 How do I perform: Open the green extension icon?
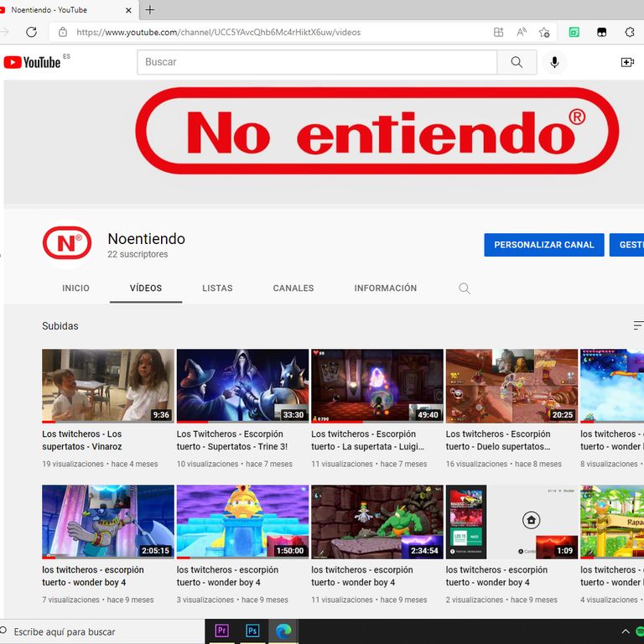tap(574, 32)
